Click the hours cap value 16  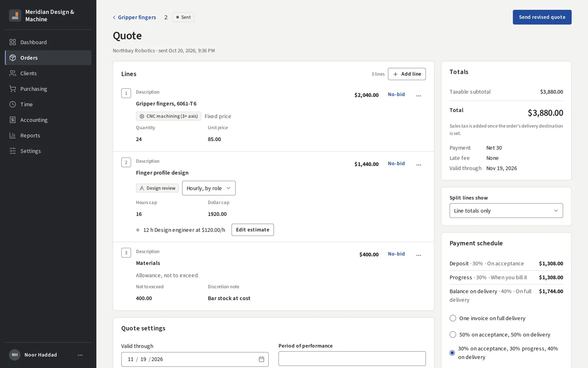point(139,214)
